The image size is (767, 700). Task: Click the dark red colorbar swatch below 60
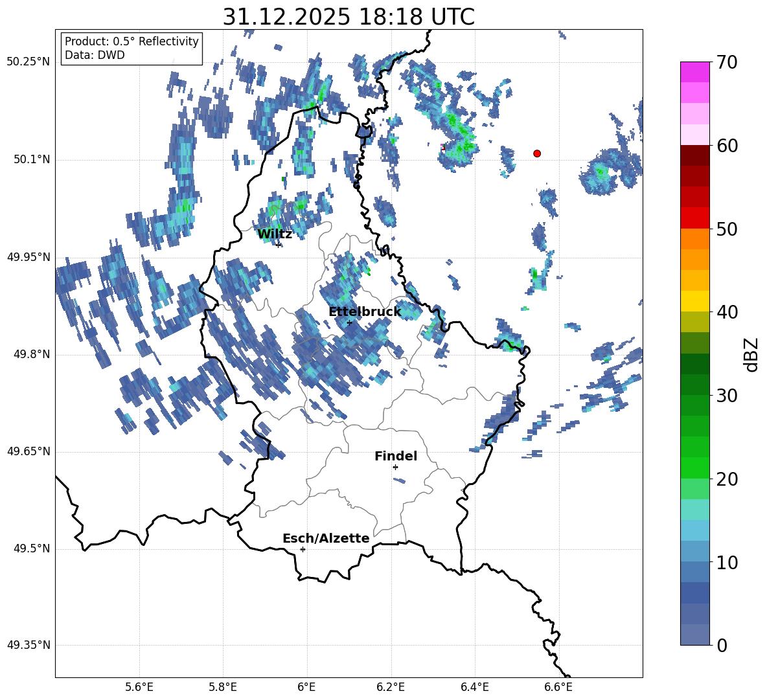click(695, 155)
